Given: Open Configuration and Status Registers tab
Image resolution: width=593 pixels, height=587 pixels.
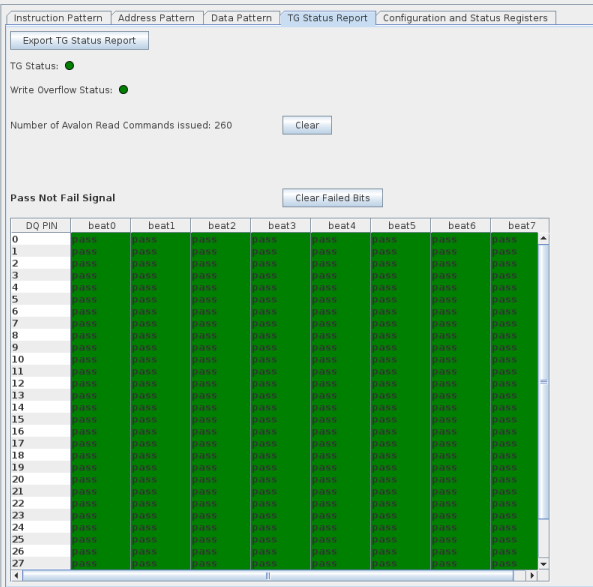Looking at the screenshot, I should [465, 18].
